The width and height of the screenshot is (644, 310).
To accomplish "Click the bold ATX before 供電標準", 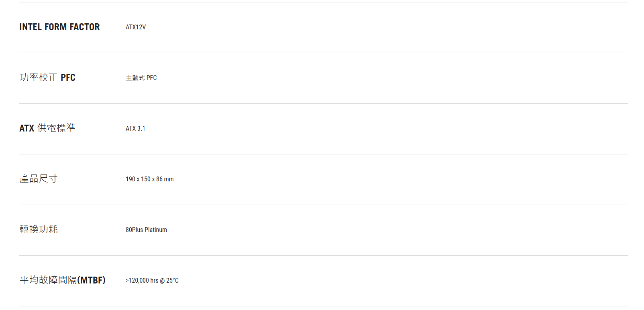I will [27, 128].
